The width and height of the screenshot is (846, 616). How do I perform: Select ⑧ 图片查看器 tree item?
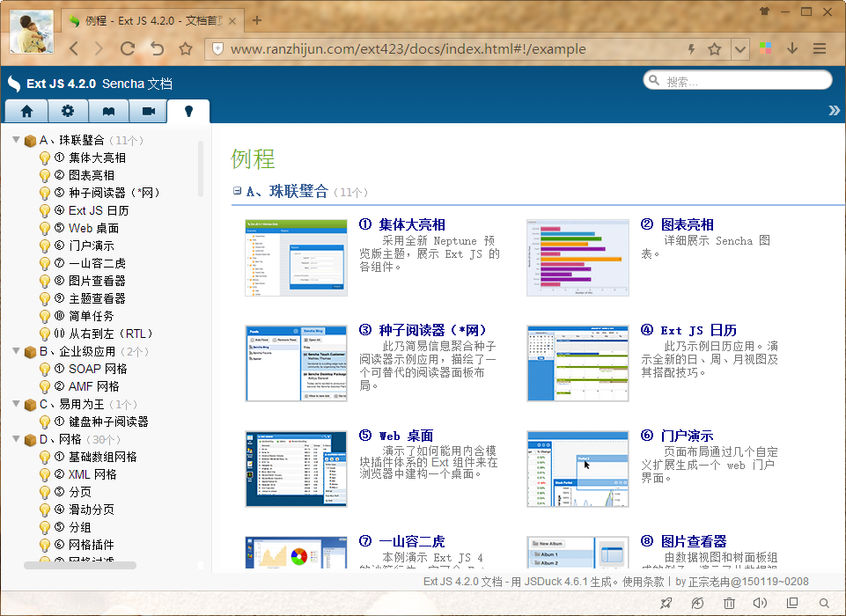point(90,281)
